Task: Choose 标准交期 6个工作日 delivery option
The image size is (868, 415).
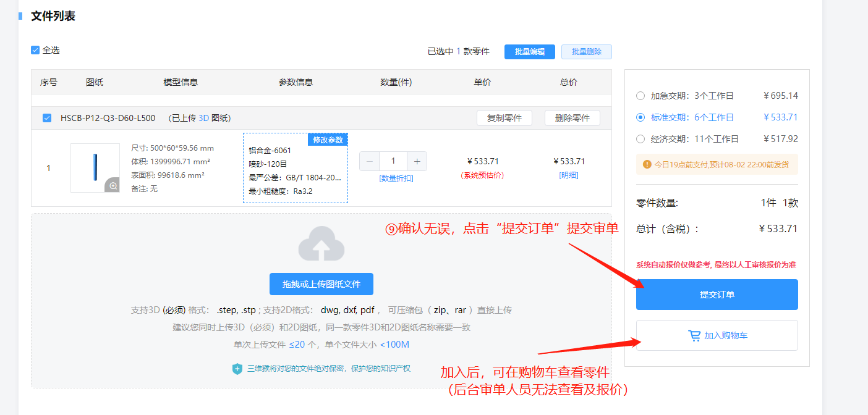Action: pyautogui.click(x=640, y=117)
